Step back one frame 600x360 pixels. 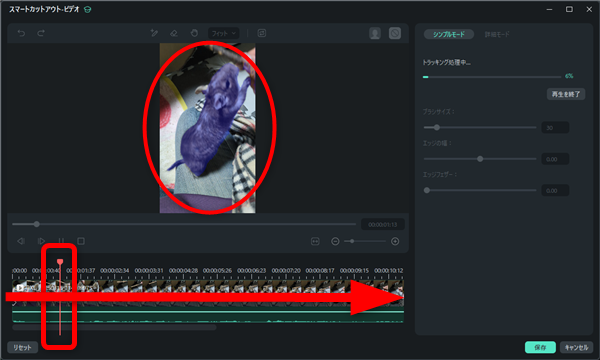[x=21, y=241]
